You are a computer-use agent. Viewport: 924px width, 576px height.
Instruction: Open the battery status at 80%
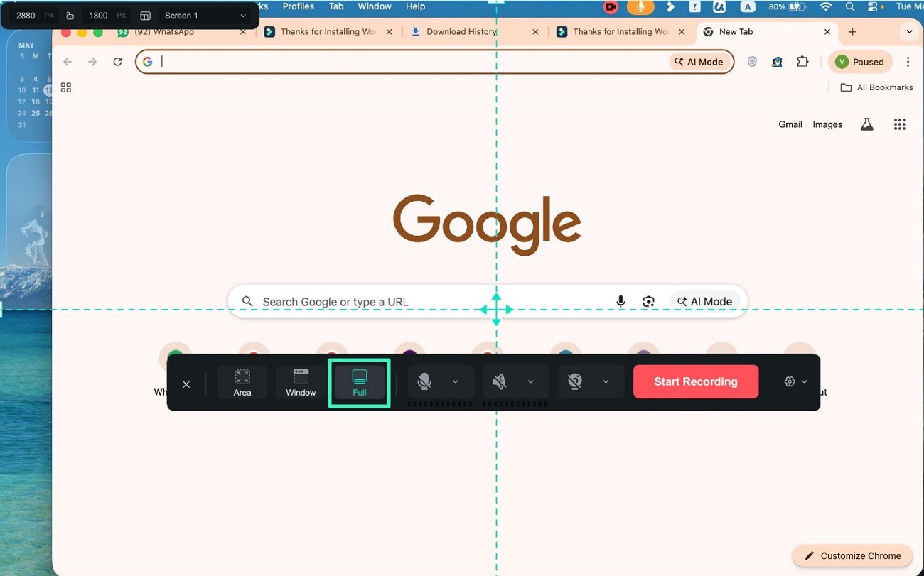[785, 6]
